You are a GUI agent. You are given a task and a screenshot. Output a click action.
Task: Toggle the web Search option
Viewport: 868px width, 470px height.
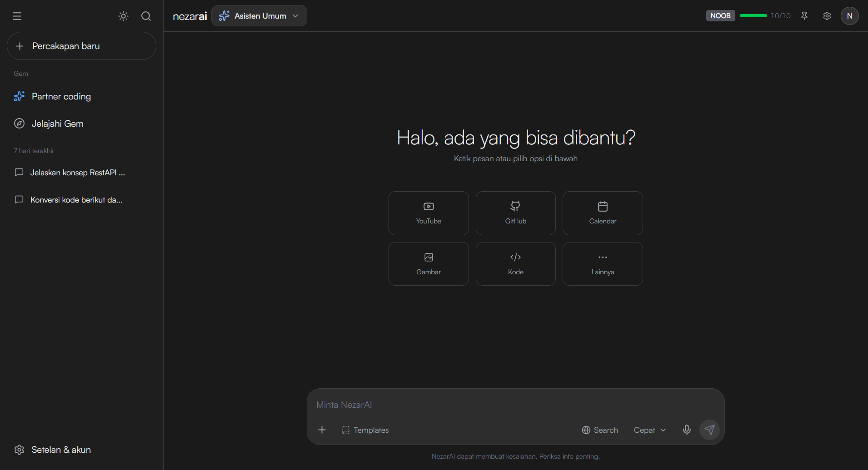pos(600,430)
